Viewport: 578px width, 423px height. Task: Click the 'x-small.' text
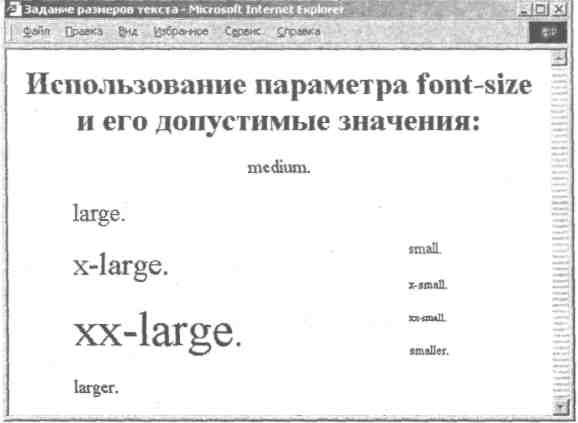click(428, 285)
